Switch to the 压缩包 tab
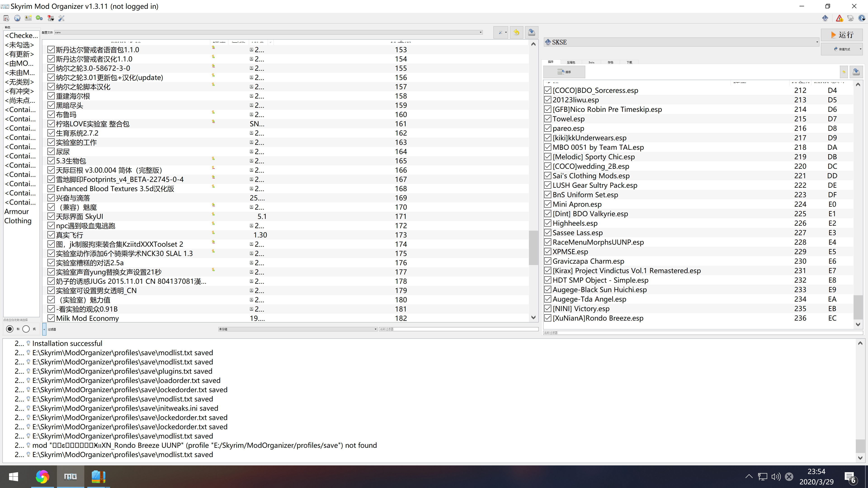868x488 pixels. coord(571,62)
